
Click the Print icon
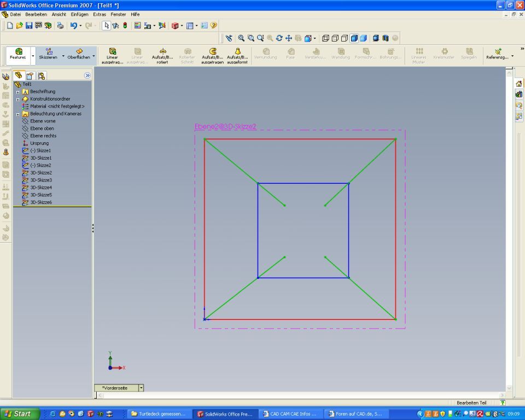(60, 26)
